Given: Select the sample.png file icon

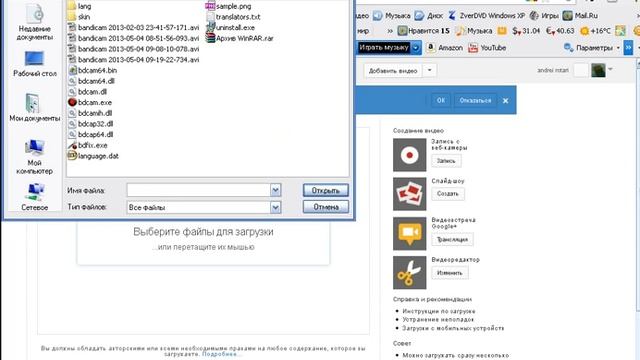Looking at the screenshot, I should pyautogui.click(x=210, y=6).
